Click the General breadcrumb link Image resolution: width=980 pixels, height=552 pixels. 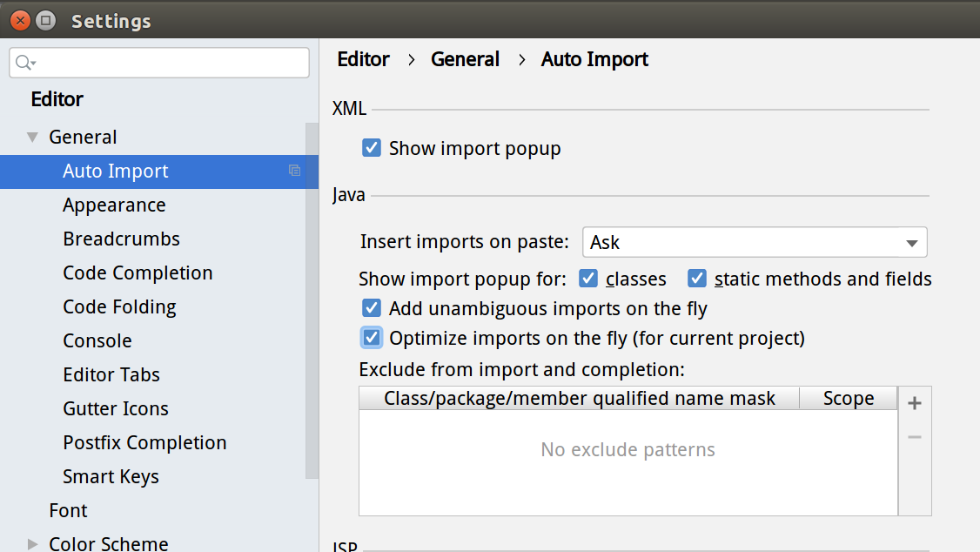(465, 59)
